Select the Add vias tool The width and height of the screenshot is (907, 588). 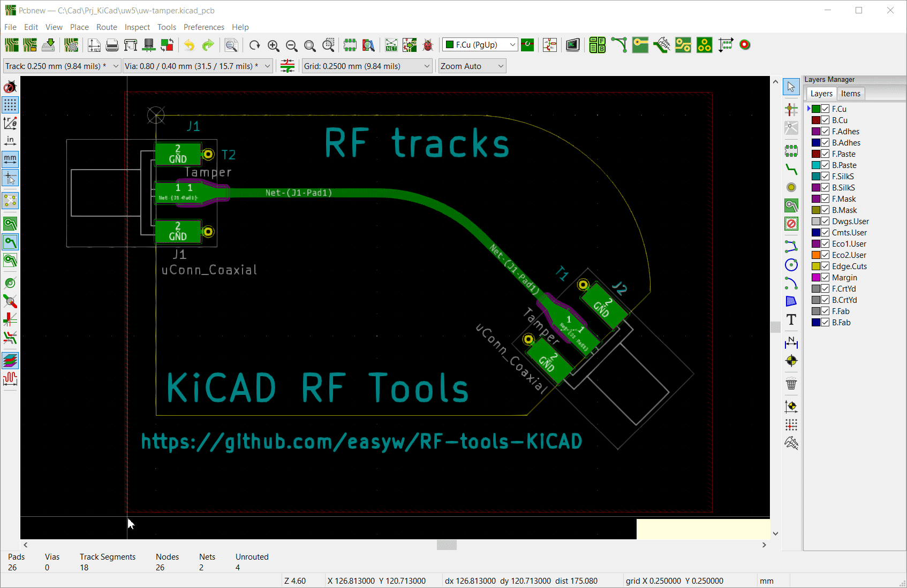pyautogui.click(x=791, y=187)
